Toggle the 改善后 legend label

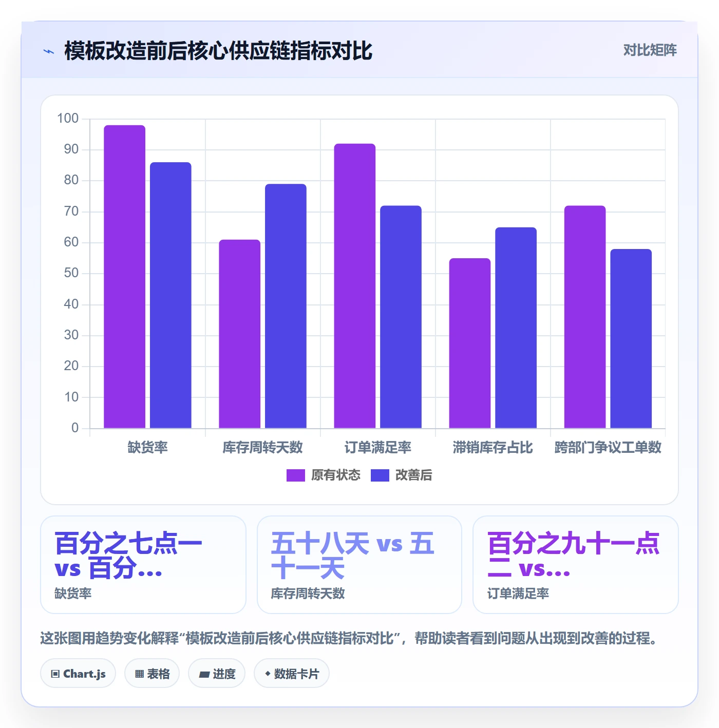(414, 475)
